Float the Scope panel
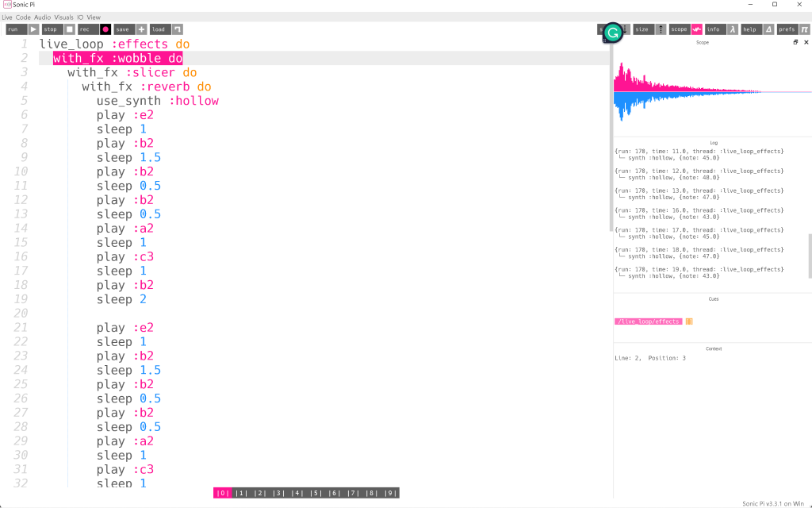812x508 pixels. pyautogui.click(x=795, y=42)
